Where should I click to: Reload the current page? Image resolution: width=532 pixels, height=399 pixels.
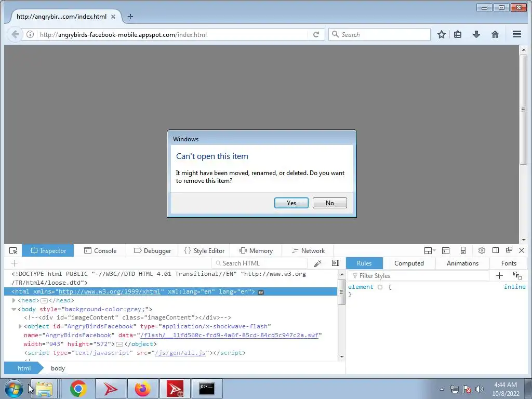click(x=316, y=35)
